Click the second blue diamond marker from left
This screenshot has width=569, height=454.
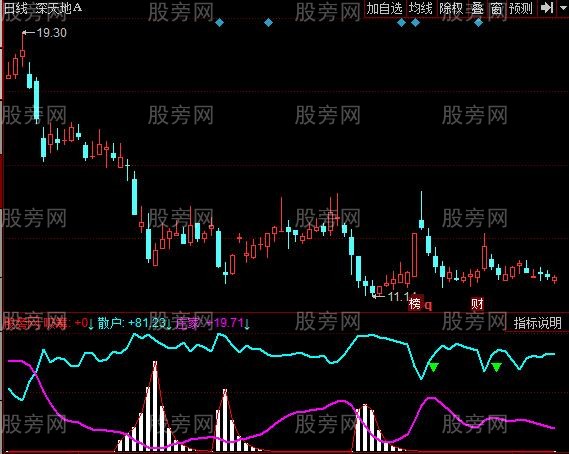[x=268, y=23]
